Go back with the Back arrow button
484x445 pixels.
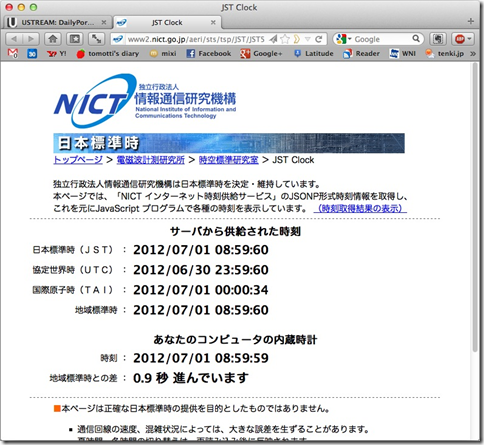click(x=14, y=39)
